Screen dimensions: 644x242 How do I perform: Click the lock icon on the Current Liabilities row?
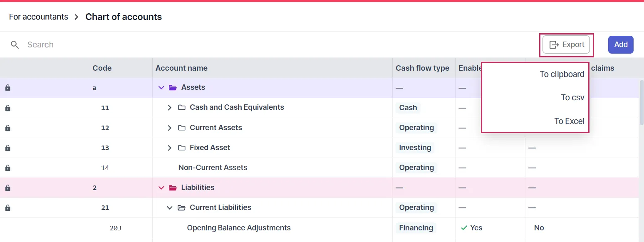(x=7, y=207)
